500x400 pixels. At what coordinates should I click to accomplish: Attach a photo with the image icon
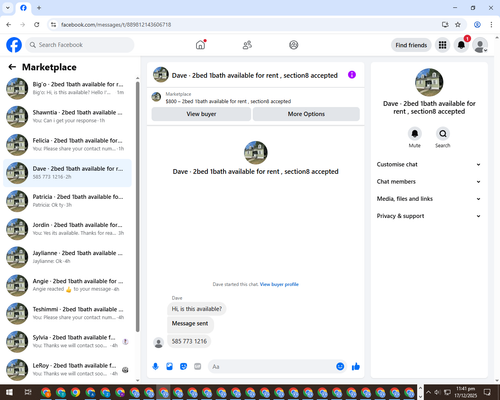pyautogui.click(x=169, y=367)
